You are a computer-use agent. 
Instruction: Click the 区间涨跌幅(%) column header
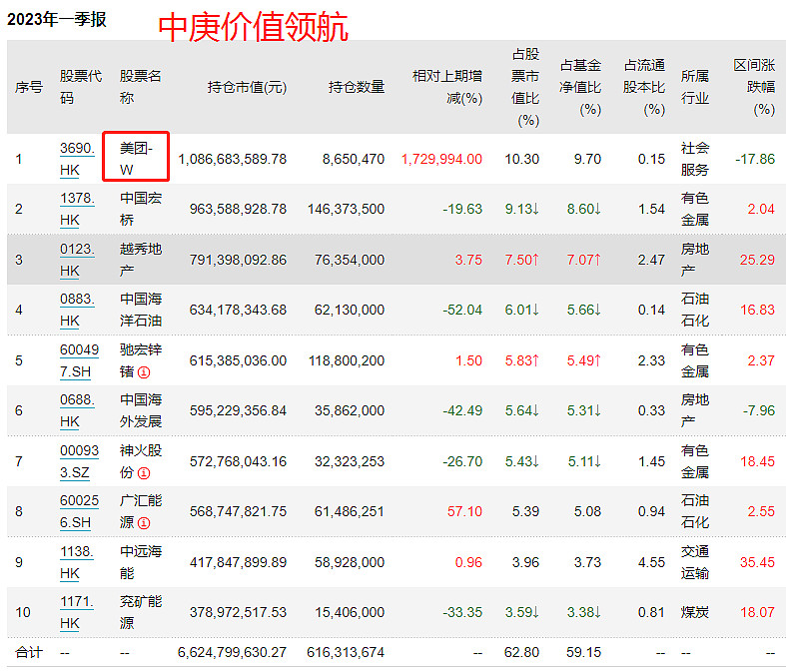pos(754,87)
